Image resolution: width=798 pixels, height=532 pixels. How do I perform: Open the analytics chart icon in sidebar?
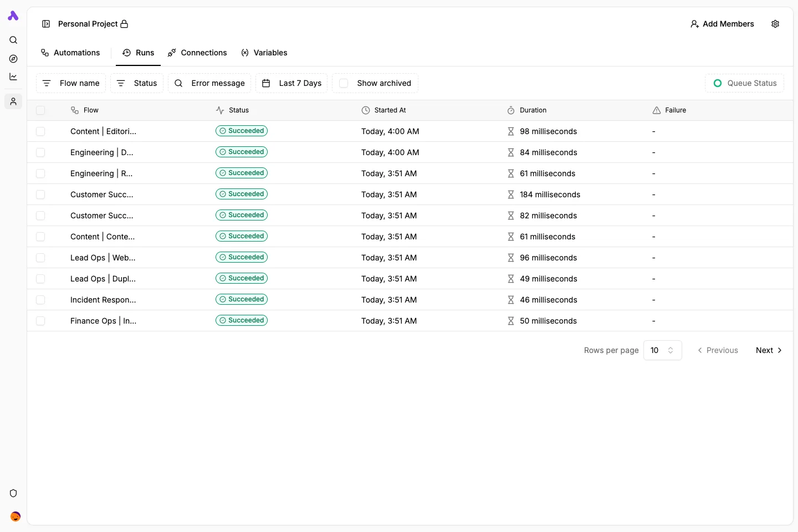[x=13, y=76]
